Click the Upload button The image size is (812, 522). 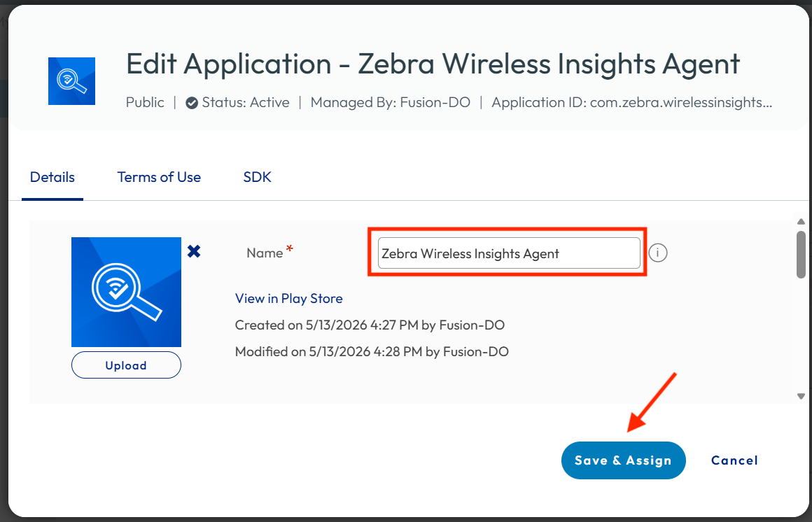(127, 365)
